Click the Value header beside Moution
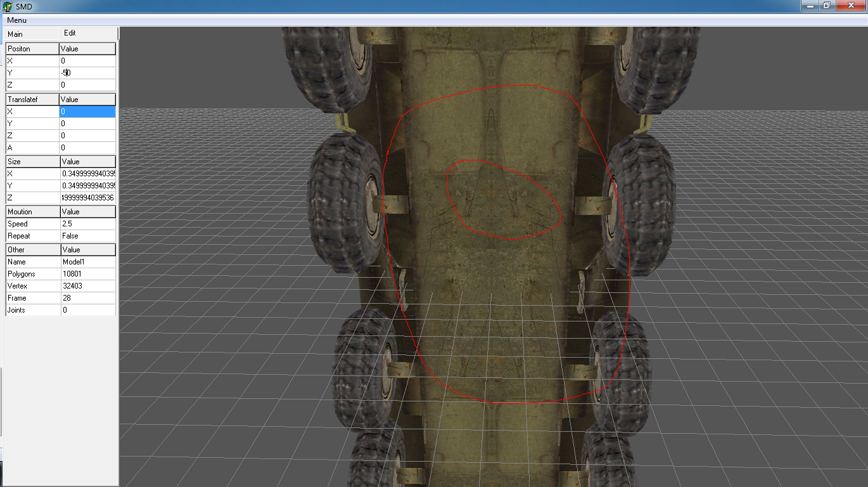This screenshot has height=487, width=868. click(88, 212)
